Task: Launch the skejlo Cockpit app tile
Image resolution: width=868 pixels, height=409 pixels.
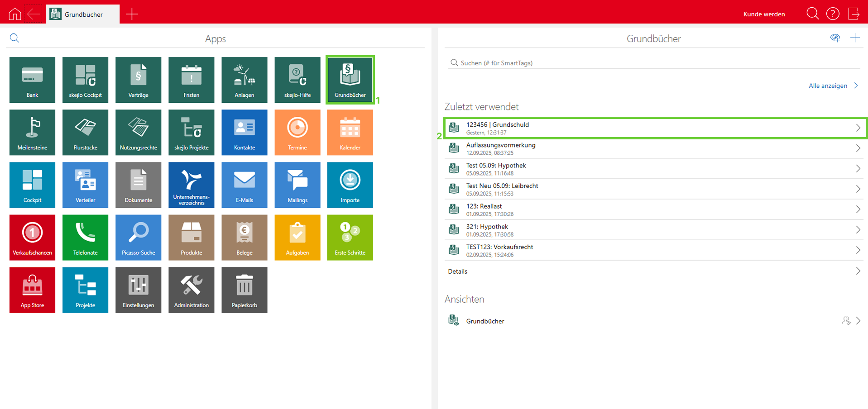Action: [x=85, y=80]
